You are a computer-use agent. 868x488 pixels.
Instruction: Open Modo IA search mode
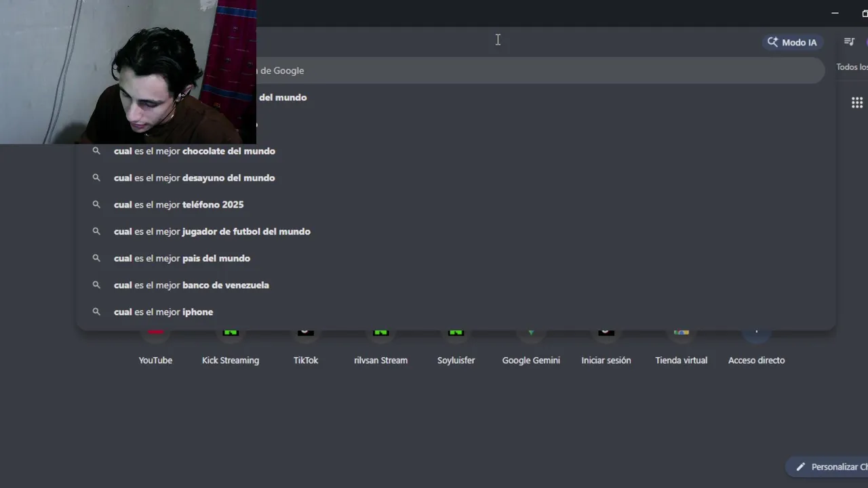[792, 42]
